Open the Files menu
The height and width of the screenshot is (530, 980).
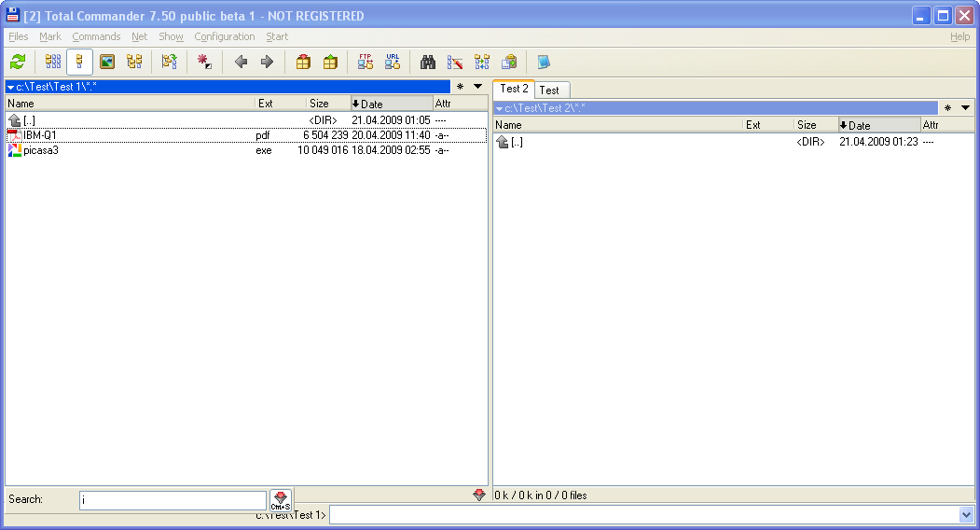tap(18, 36)
